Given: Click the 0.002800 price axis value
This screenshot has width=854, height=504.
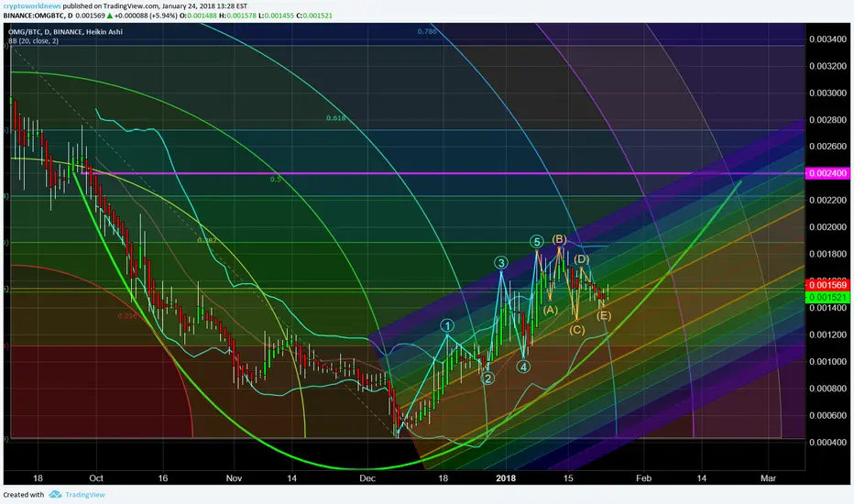Looking at the screenshot, I should [827, 120].
